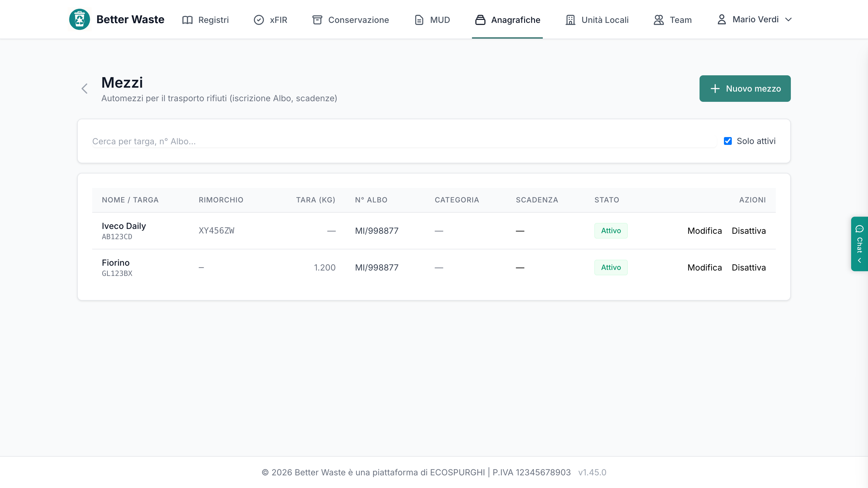
Task: Click the Registri book icon
Action: pyautogui.click(x=187, y=20)
